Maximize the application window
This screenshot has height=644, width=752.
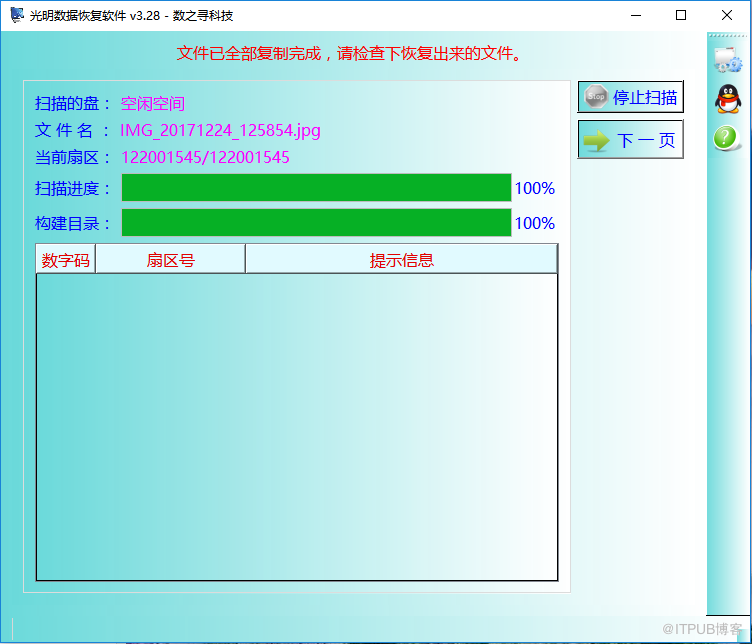point(681,15)
